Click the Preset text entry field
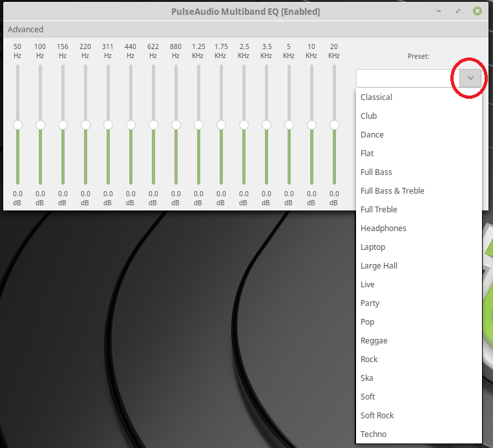The height and width of the screenshot is (448, 493). 408,78
